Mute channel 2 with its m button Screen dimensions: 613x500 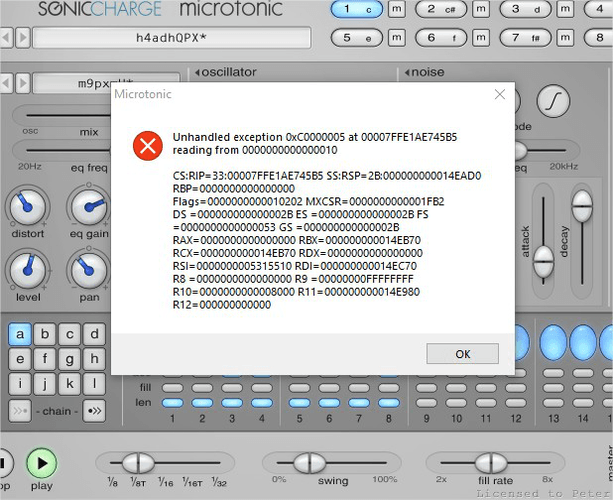pos(481,9)
